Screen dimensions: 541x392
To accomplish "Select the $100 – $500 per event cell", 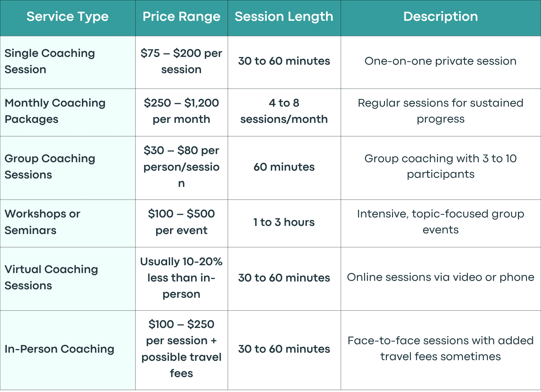I will click(181, 223).
